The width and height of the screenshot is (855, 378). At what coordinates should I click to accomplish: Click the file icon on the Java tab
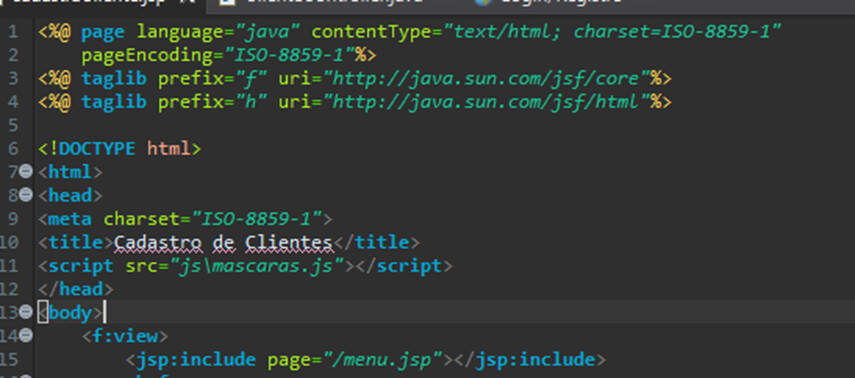(x=229, y=2)
